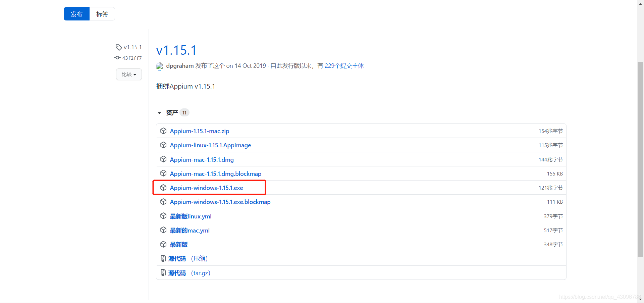Download the 最新版 asset of 348字节

pyautogui.click(x=178, y=245)
